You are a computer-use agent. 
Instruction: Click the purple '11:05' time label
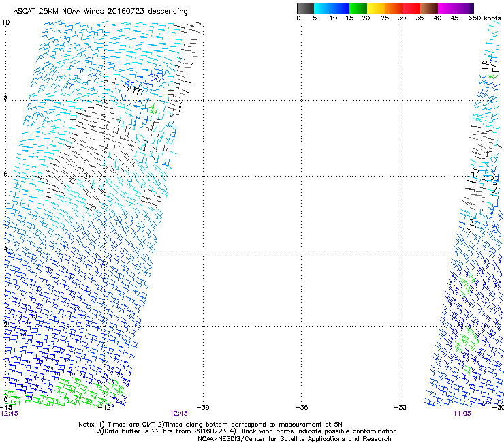tap(462, 414)
